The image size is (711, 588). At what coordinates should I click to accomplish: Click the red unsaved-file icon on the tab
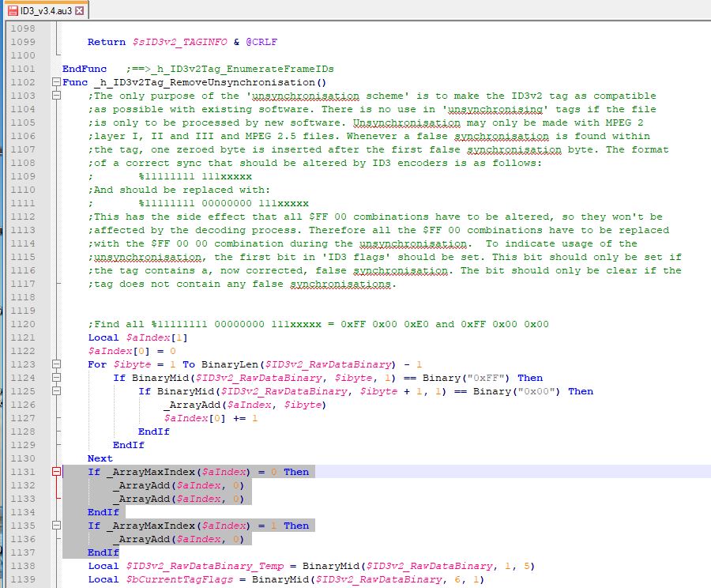pyautogui.click(x=13, y=11)
